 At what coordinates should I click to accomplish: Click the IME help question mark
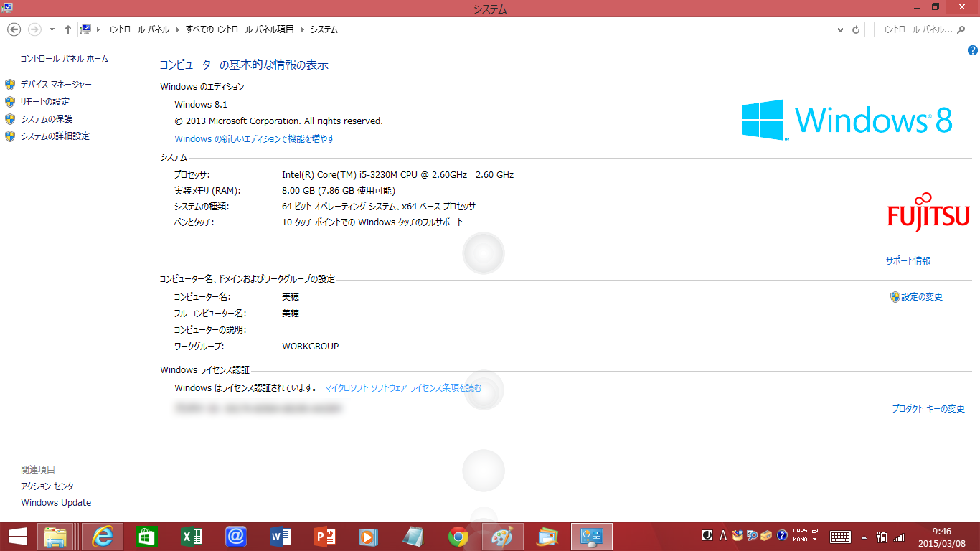(782, 535)
